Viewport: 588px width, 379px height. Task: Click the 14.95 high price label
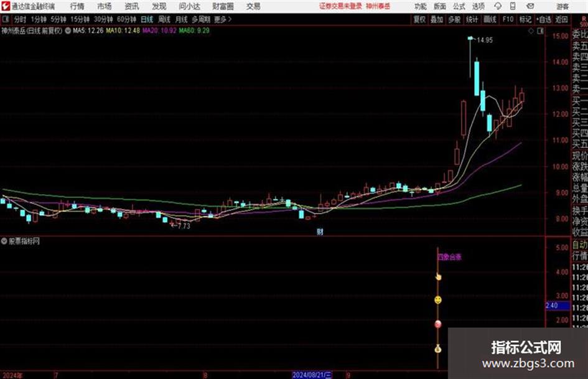click(x=485, y=40)
